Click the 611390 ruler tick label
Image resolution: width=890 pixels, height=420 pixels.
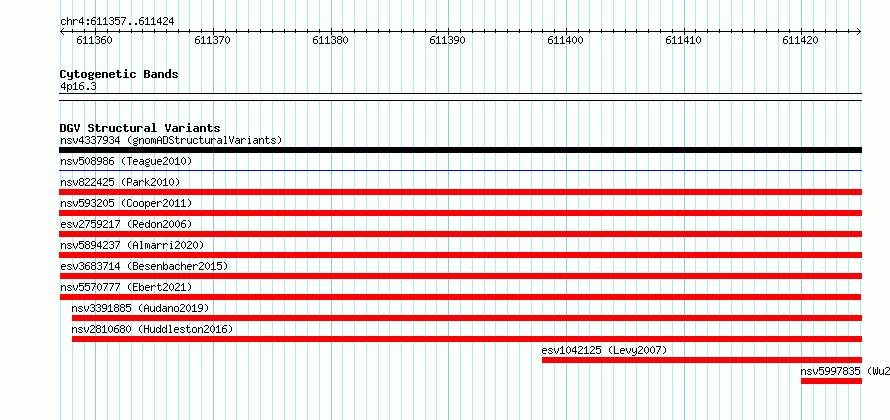[448, 40]
